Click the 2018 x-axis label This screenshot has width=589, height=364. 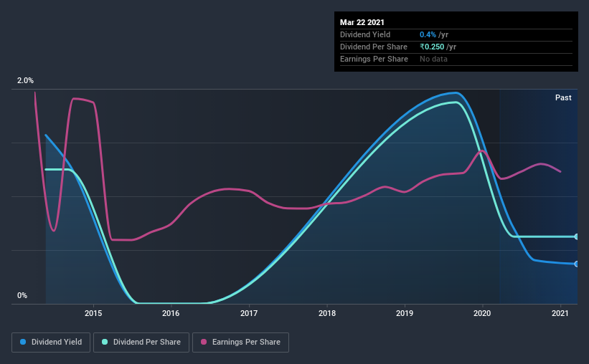[327, 313]
